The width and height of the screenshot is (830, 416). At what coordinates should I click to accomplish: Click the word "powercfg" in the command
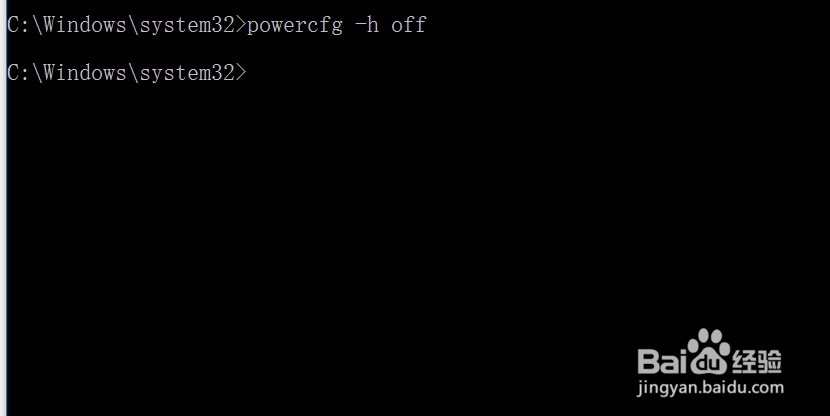pyautogui.click(x=295, y=26)
